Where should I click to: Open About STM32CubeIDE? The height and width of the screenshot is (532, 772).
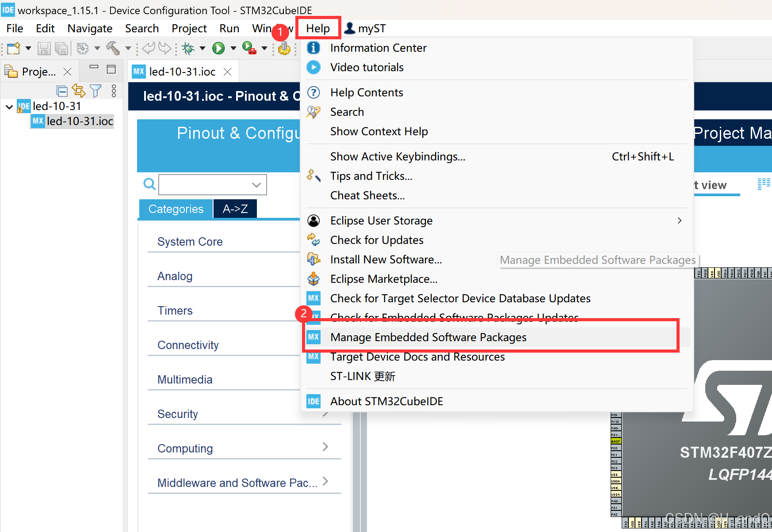coord(497,401)
